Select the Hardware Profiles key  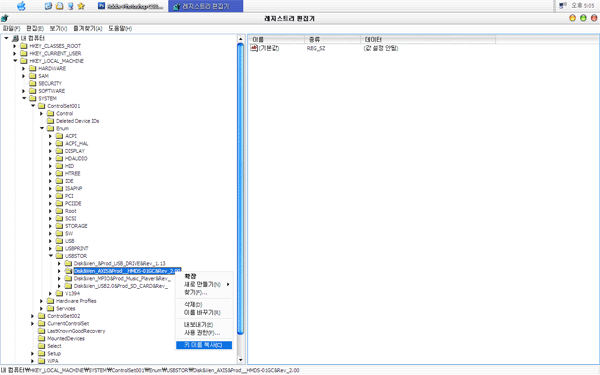pos(76,301)
